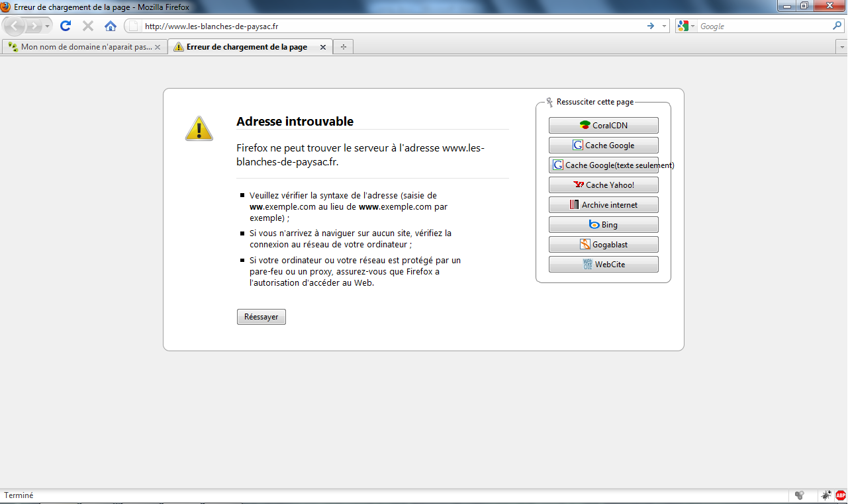Viewport: 850px width, 504px height.
Task: Click the Adblock Plus ABP status icon
Action: coord(841,495)
